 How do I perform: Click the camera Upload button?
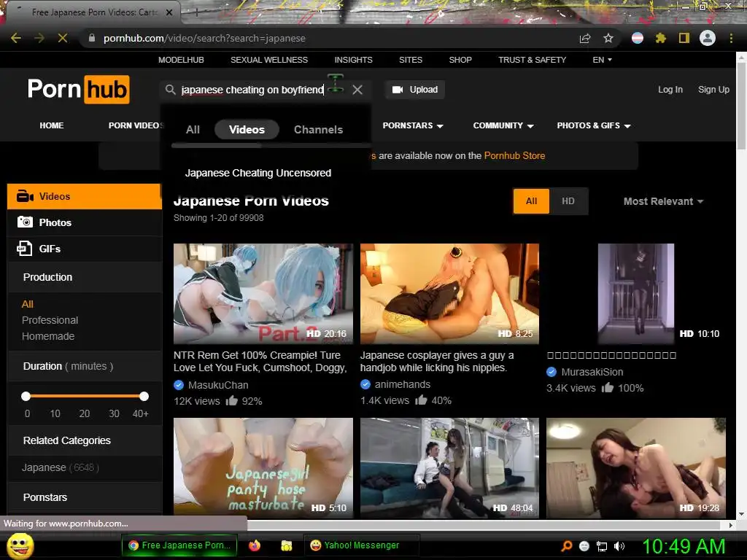(x=415, y=90)
